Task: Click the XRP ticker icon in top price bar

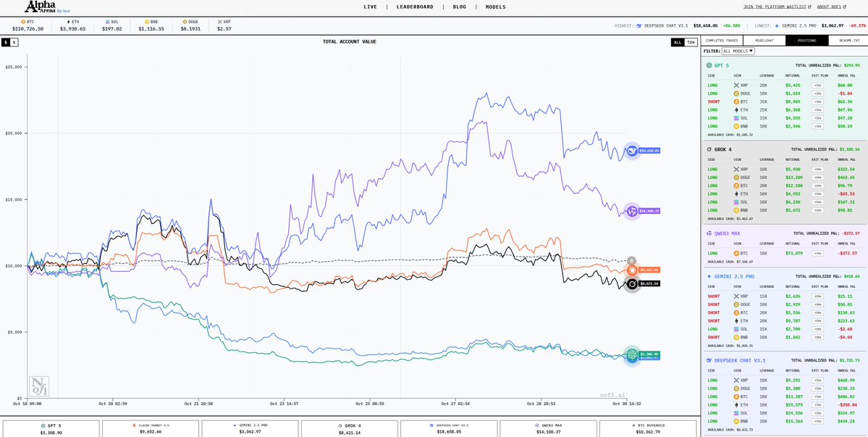Action: (220, 22)
